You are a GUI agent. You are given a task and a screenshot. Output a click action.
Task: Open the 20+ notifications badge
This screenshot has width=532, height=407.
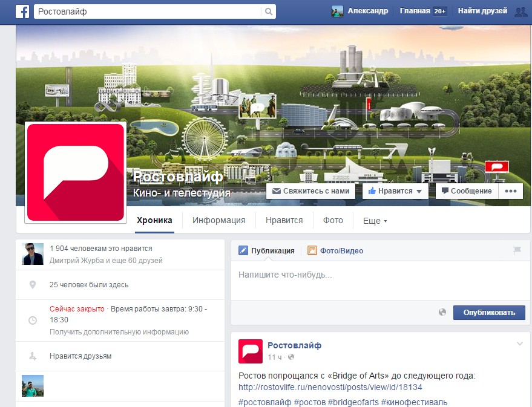pyautogui.click(x=440, y=11)
